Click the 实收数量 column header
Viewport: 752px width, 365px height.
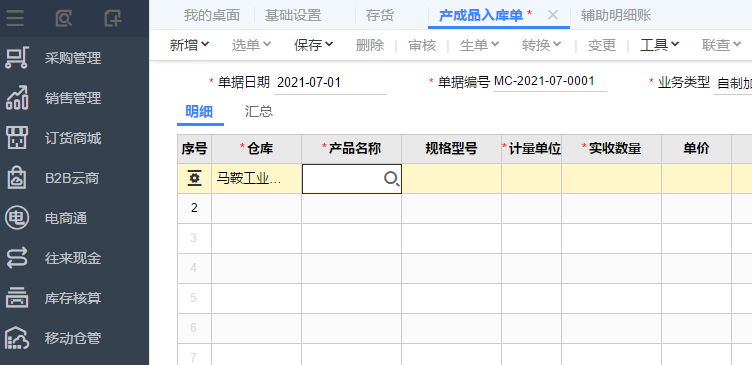coord(612,149)
